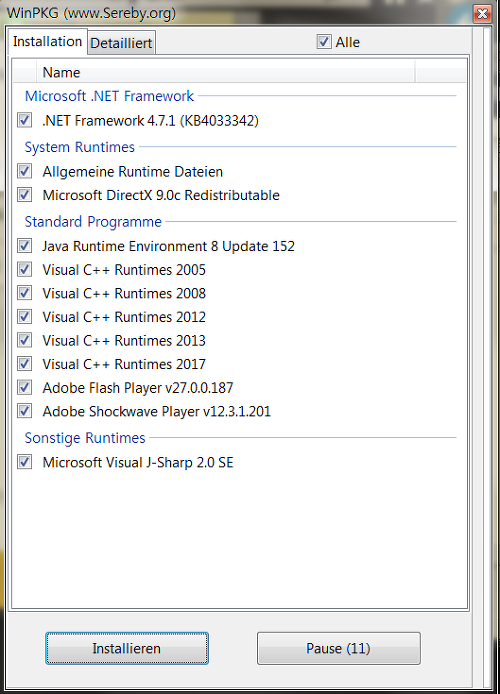This screenshot has height=694, width=500.
Task: Deselect Microsoft Visual J-Sharp 2.0 SE
Action: [24, 462]
